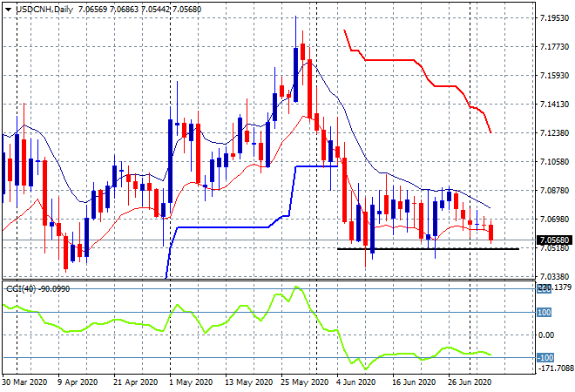The height and width of the screenshot is (392, 575).
Task: Click the CCI(40) indicator label
Action: (37, 289)
